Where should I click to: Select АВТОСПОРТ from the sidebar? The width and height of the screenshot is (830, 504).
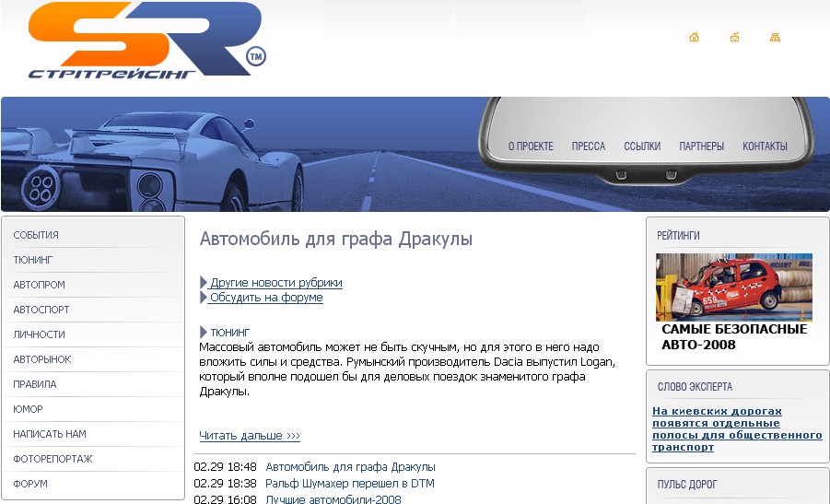(x=41, y=310)
